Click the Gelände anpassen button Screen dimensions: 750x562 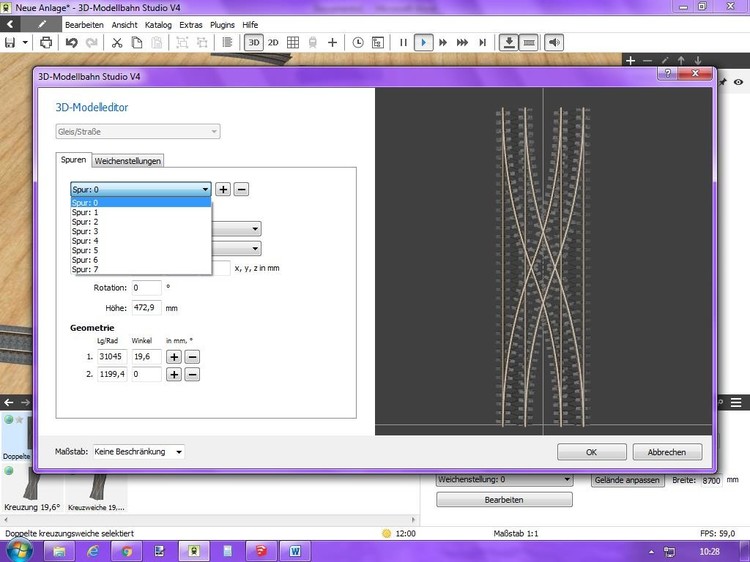tap(627, 480)
